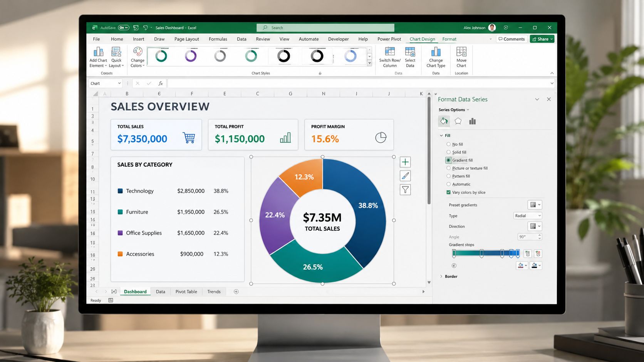Click the Remove gradient stop icon
This screenshot has height=362, width=644.
(538, 254)
